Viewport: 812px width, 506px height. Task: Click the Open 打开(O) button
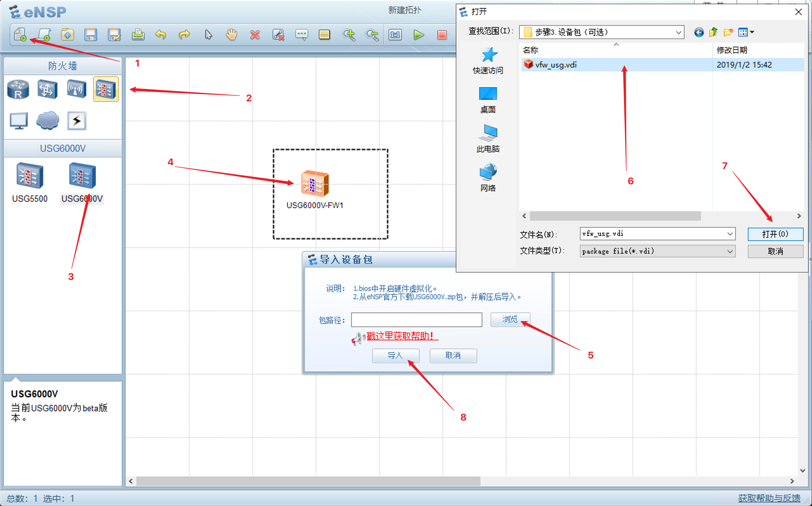(776, 234)
